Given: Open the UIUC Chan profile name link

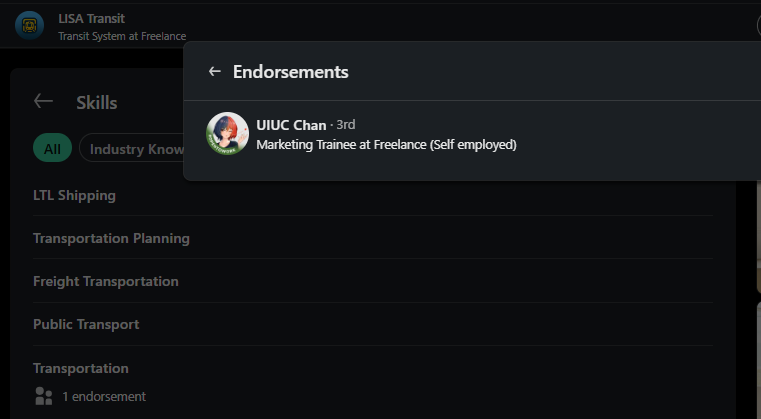Looking at the screenshot, I should pos(291,125).
